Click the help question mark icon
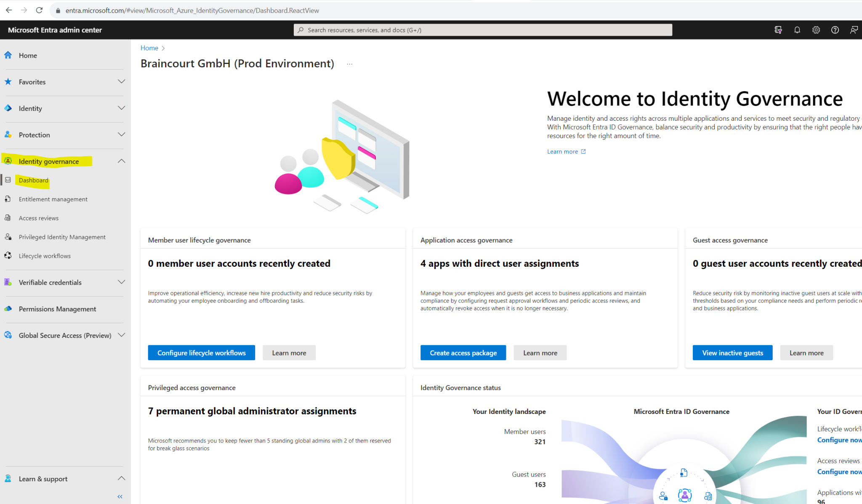Screen dimensions: 862x504 (x=835, y=29)
